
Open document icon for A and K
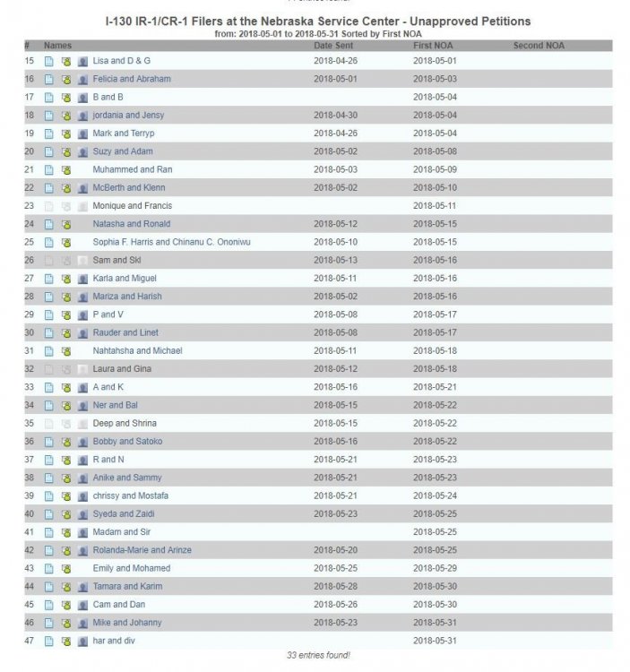pyautogui.click(x=49, y=387)
